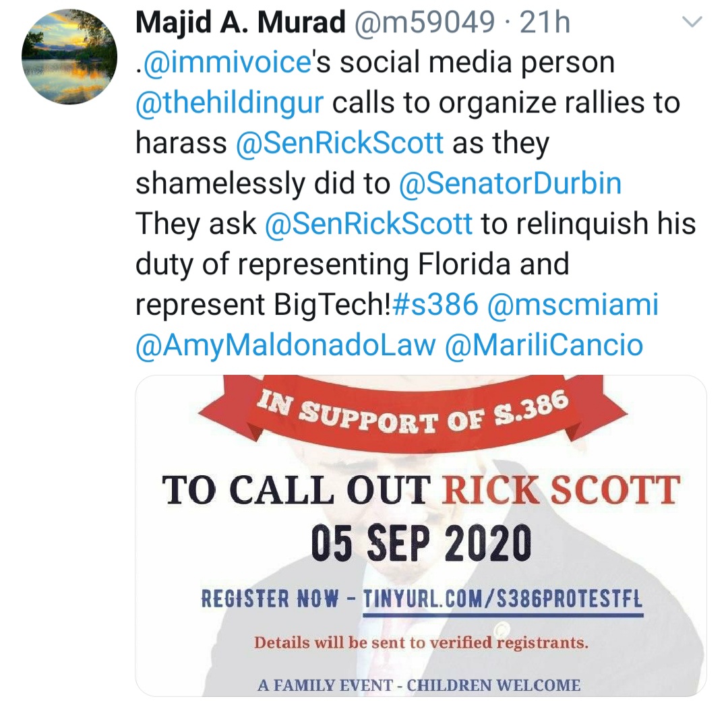Open first @SenRickScott mention after harass
The width and height of the screenshot is (728, 701).
(x=340, y=143)
